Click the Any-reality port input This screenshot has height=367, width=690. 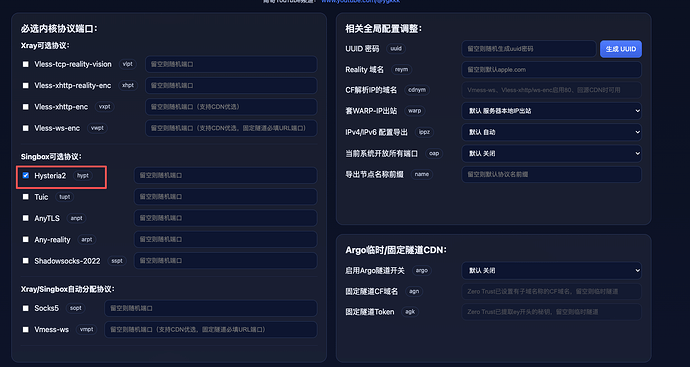[225, 239]
